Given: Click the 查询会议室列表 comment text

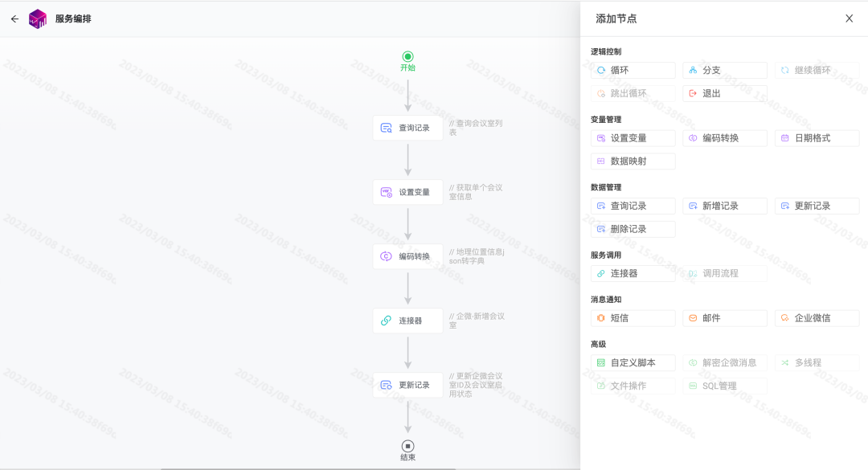Looking at the screenshot, I should pyautogui.click(x=476, y=128).
